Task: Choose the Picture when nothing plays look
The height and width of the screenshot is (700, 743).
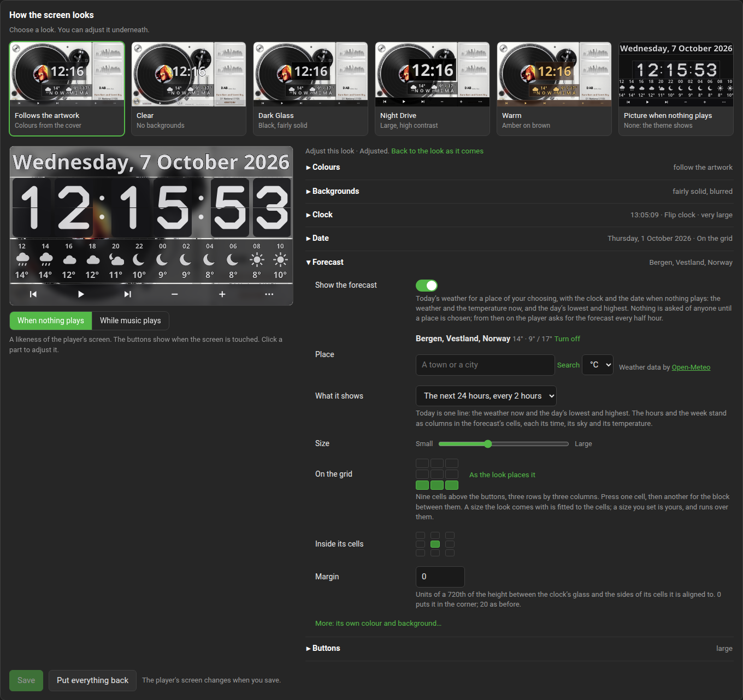Action: point(676,88)
